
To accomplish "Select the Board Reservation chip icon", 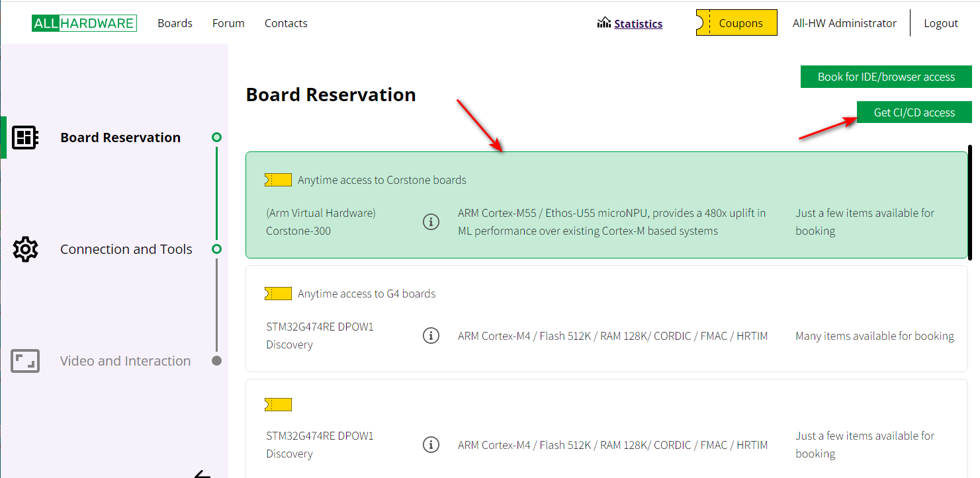I will click(25, 138).
